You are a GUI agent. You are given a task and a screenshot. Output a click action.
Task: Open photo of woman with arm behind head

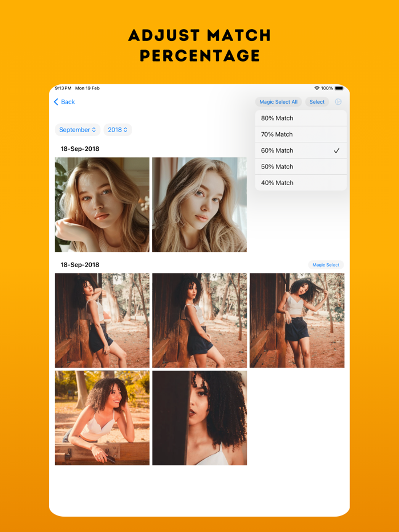pos(102,321)
